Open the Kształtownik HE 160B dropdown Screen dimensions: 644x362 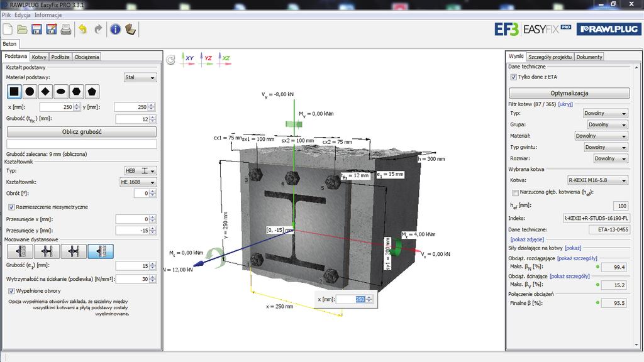point(138,182)
